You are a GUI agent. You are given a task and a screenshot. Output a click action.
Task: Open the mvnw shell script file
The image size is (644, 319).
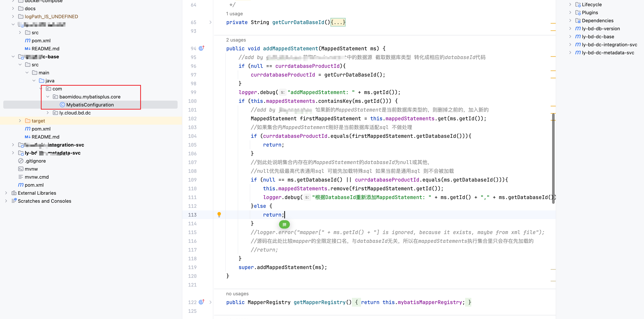coord(31,169)
